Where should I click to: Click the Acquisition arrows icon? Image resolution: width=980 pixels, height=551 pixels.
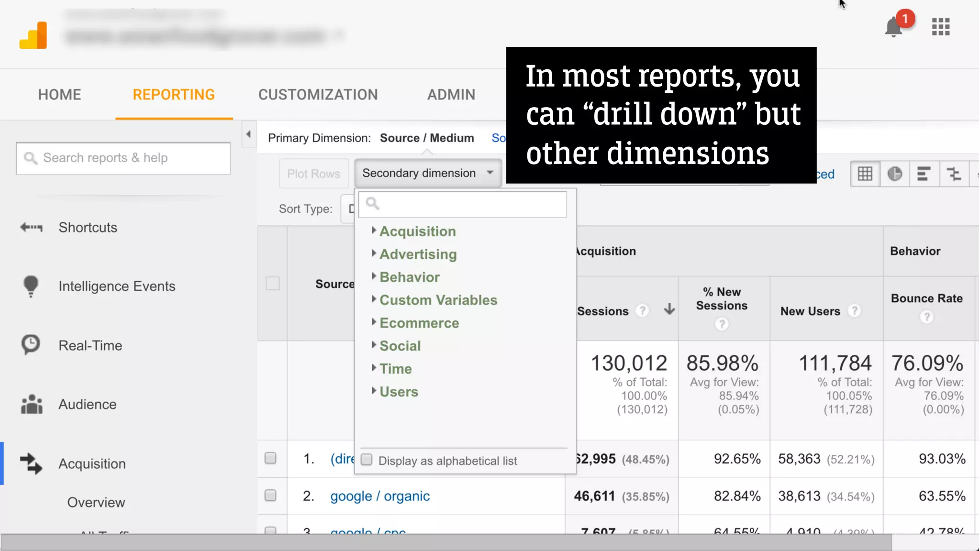31,463
